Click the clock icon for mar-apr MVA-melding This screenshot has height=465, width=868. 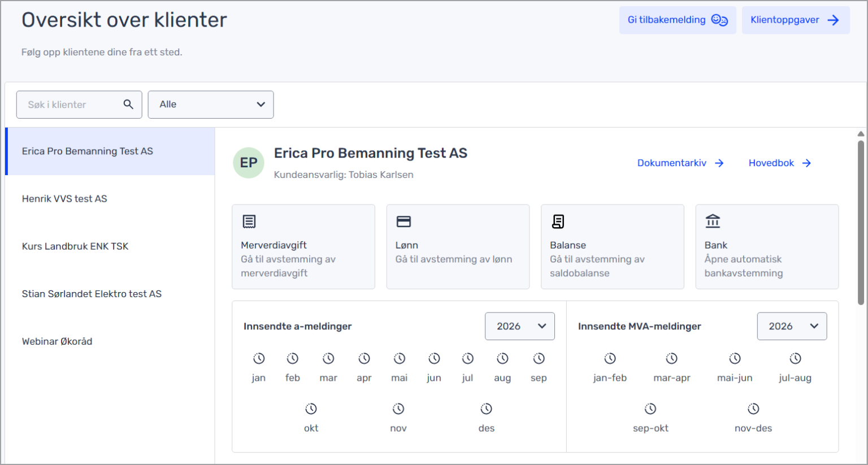coord(671,359)
